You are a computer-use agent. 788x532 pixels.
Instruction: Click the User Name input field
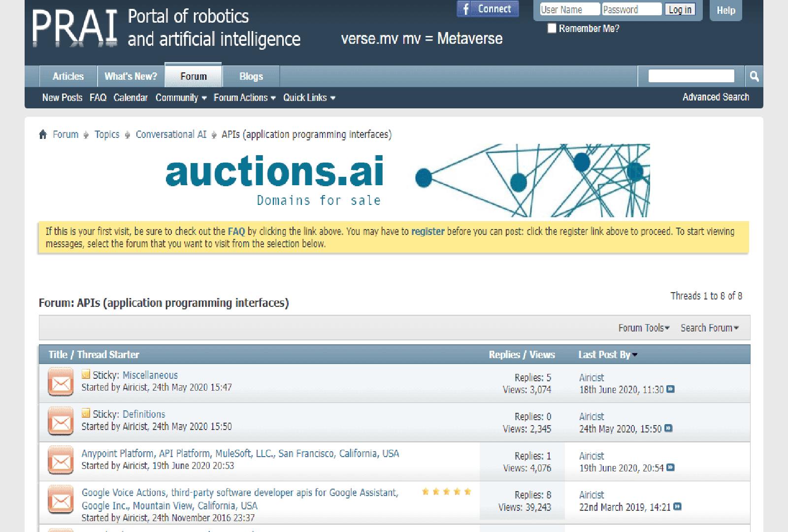point(569,9)
